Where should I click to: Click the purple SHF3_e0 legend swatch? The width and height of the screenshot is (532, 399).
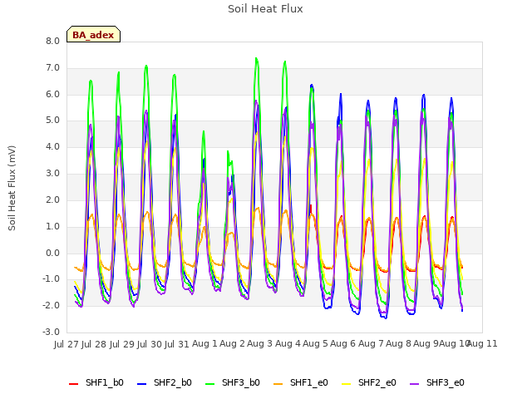point(415,383)
